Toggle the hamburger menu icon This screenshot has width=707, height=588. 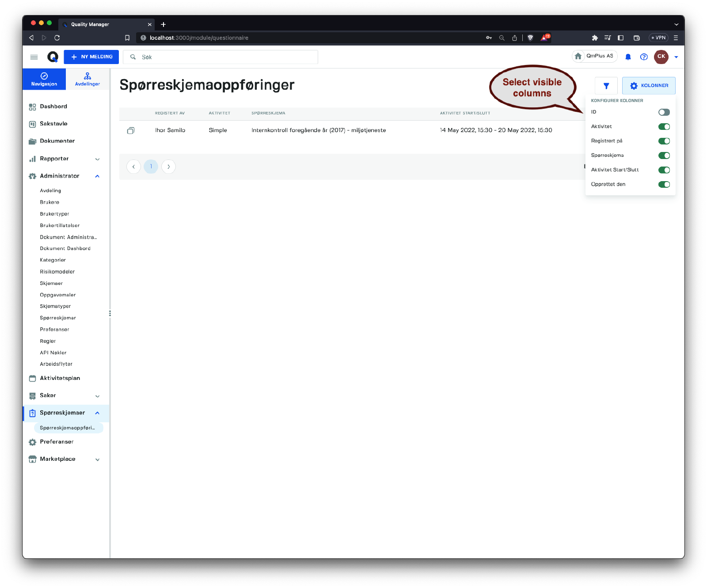34,57
